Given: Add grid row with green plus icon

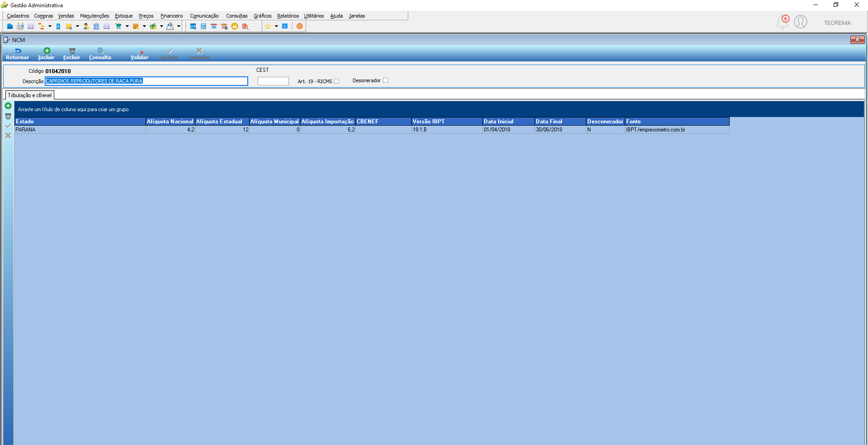Looking at the screenshot, I should (8, 106).
